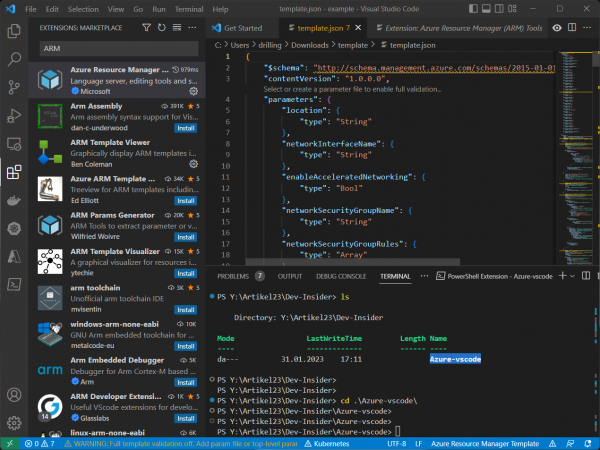Open the Explorer view in activity bar

click(14, 31)
